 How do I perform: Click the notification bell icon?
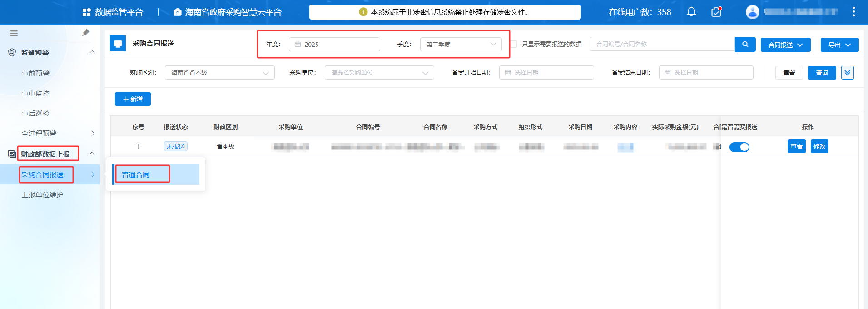point(691,12)
